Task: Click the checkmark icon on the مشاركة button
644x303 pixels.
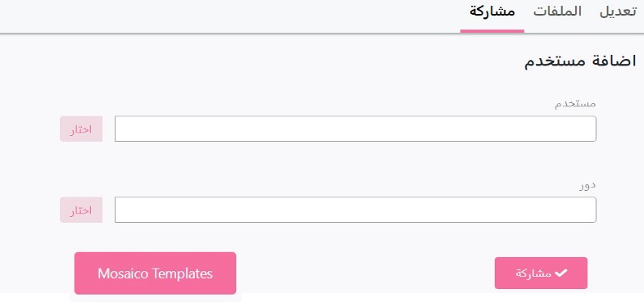Action: pos(560,273)
